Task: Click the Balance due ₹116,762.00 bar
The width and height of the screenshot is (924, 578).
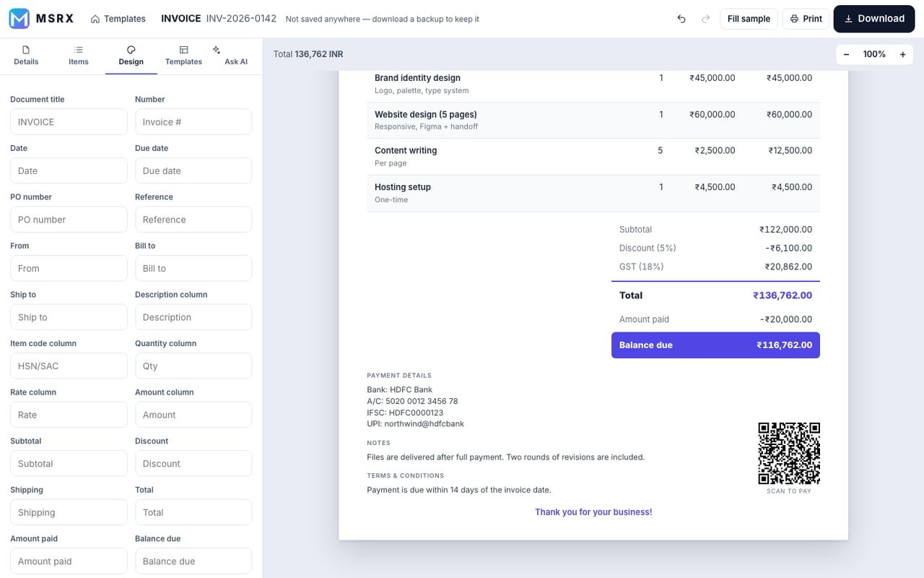Action: pyautogui.click(x=715, y=345)
